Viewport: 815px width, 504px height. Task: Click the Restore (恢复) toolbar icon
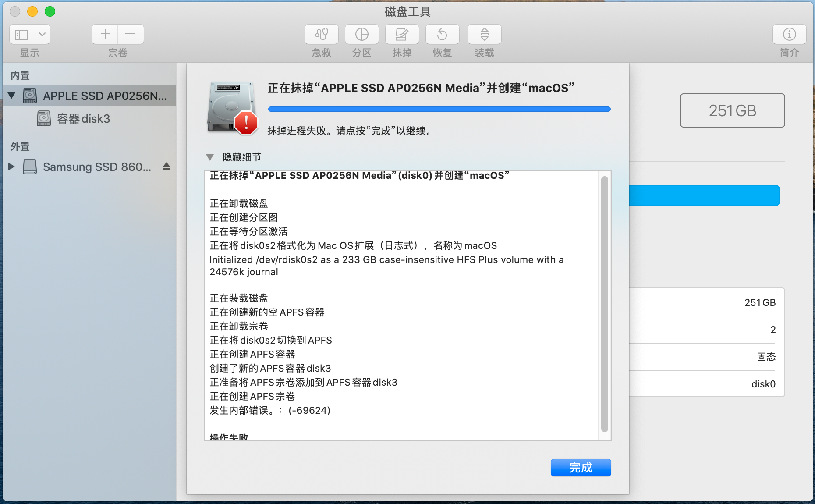click(442, 34)
